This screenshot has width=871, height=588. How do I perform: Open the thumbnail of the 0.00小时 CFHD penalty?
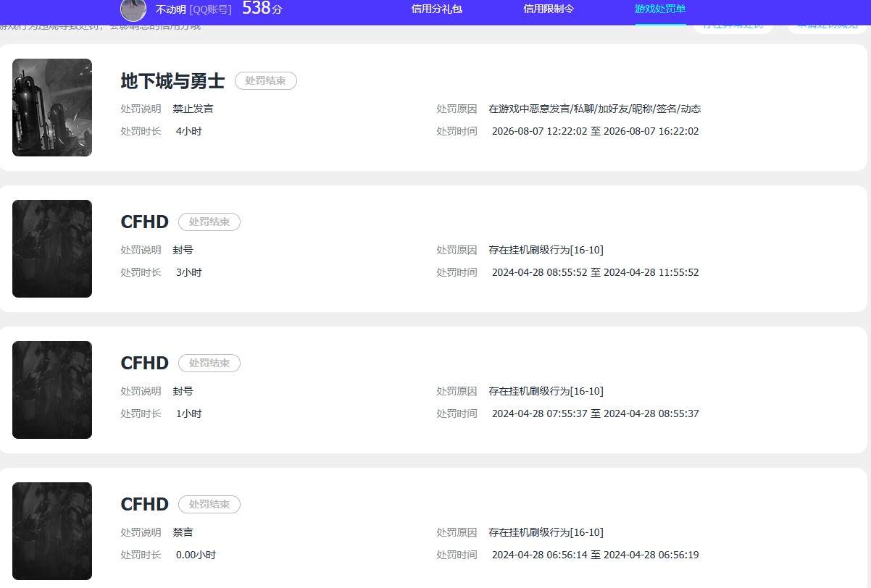[52, 531]
